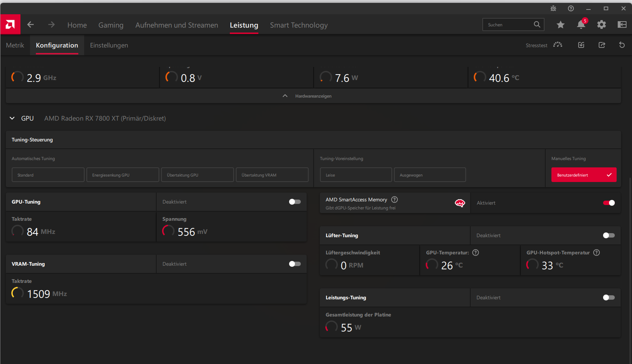
Task: Click the 55 W board power value
Action: tap(351, 327)
